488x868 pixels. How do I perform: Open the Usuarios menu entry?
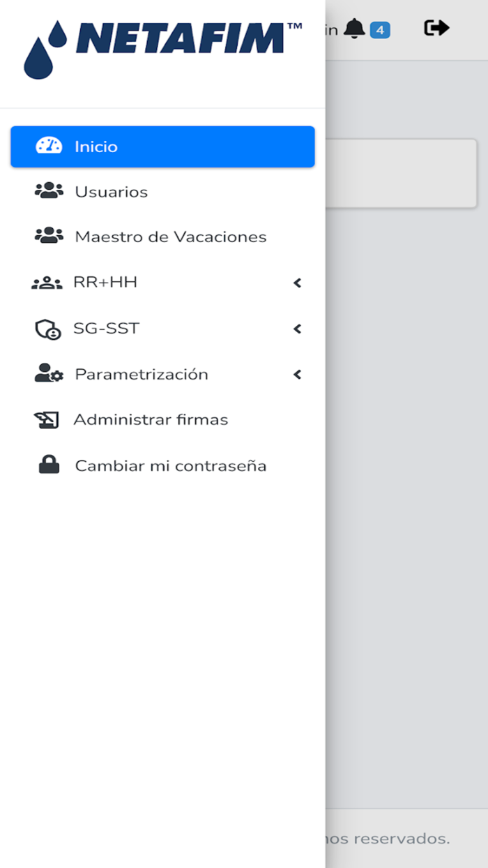click(112, 191)
